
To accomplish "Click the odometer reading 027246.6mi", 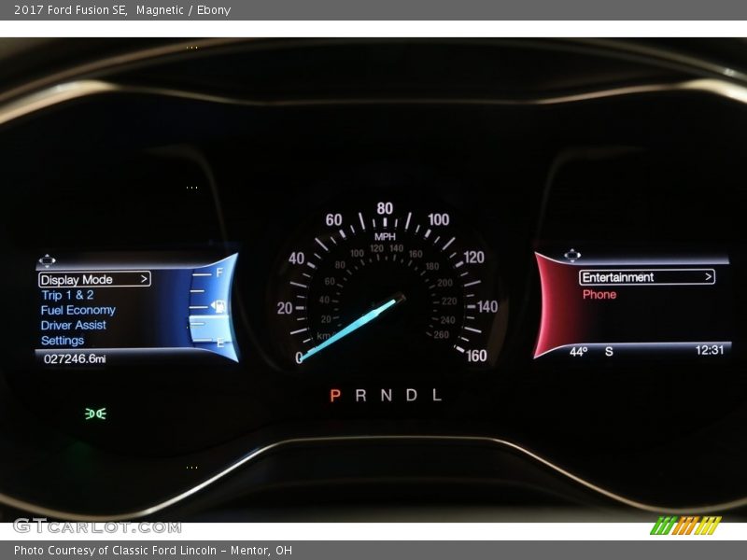I will [x=75, y=358].
